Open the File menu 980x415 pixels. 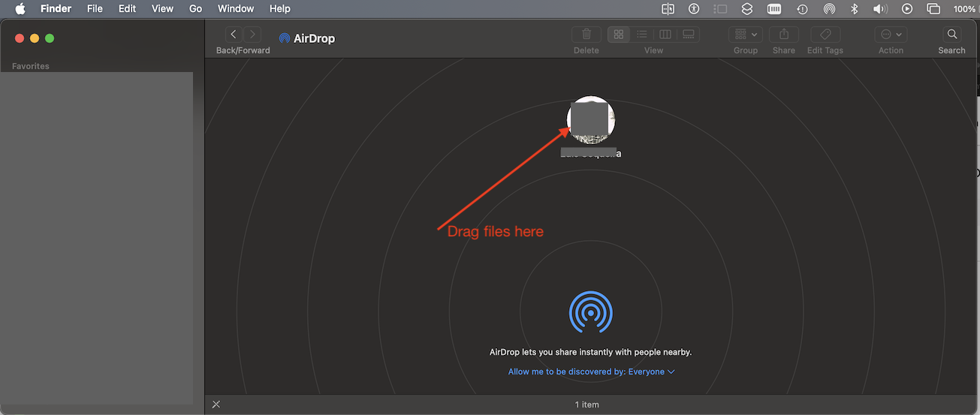pyautogui.click(x=95, y=9)
